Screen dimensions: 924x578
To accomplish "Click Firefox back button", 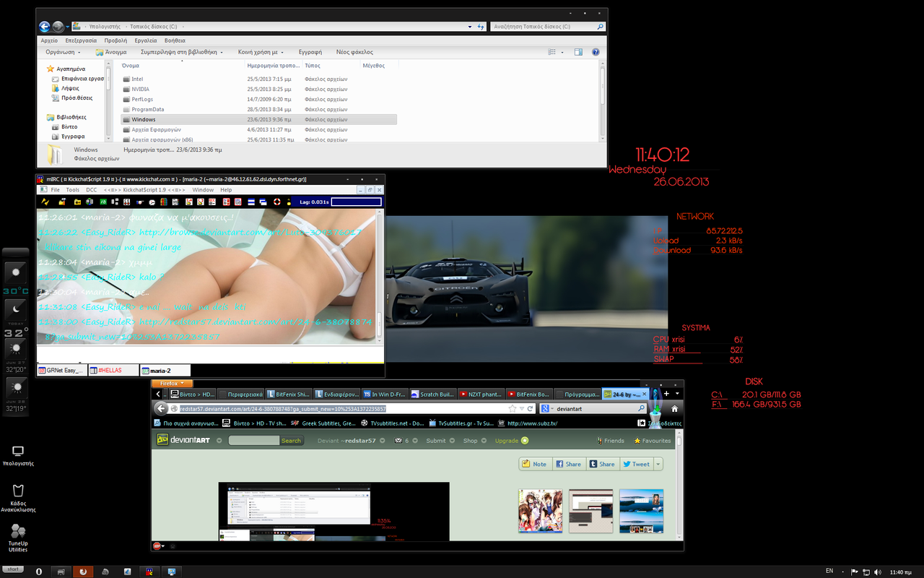I will tap(161, 408).
